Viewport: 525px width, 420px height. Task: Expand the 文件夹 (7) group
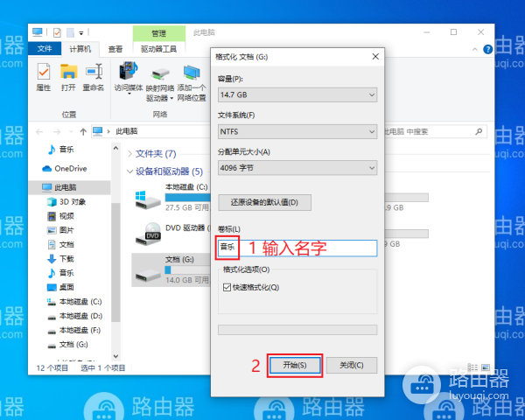coord(129,154)
